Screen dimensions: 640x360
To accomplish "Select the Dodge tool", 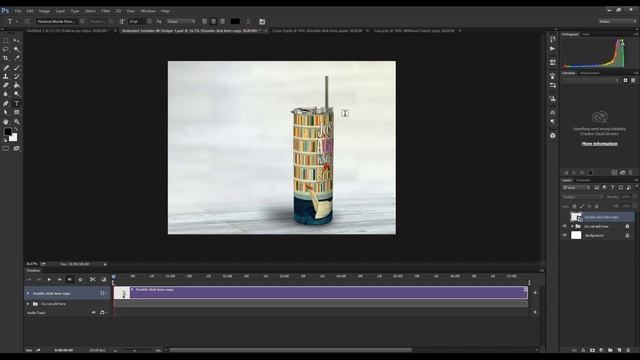I will (16, 94).
